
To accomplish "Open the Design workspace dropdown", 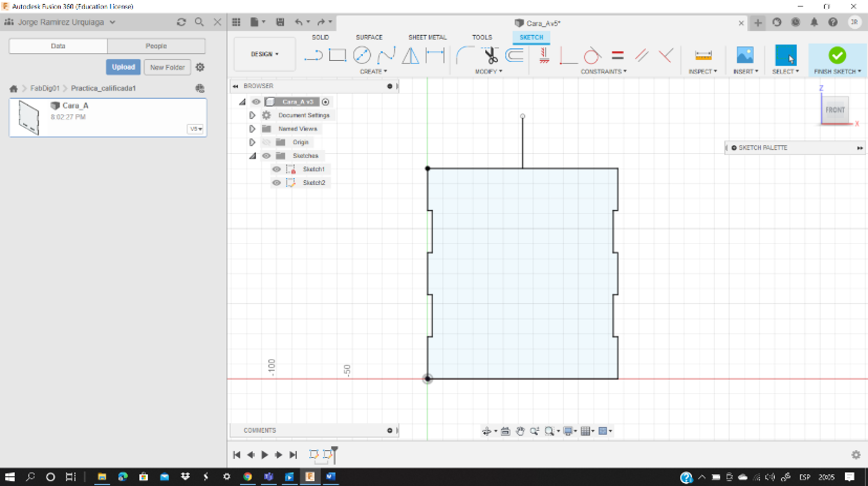I will coord(264,54).
